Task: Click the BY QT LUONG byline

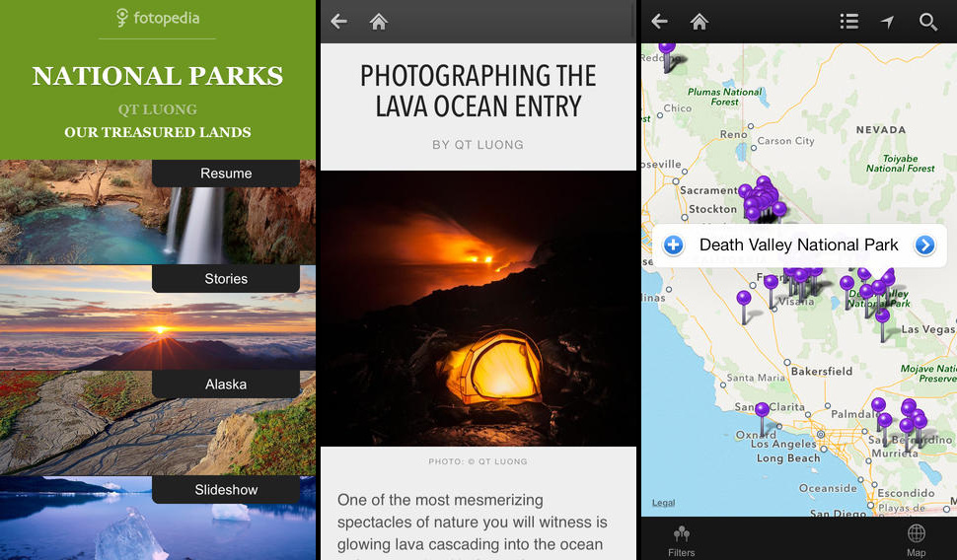Action: pos(478,145)
